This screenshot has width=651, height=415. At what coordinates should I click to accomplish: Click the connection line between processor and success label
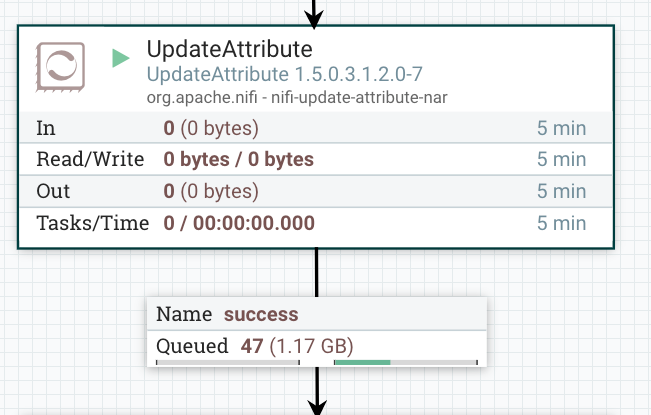tap(317, 272)
